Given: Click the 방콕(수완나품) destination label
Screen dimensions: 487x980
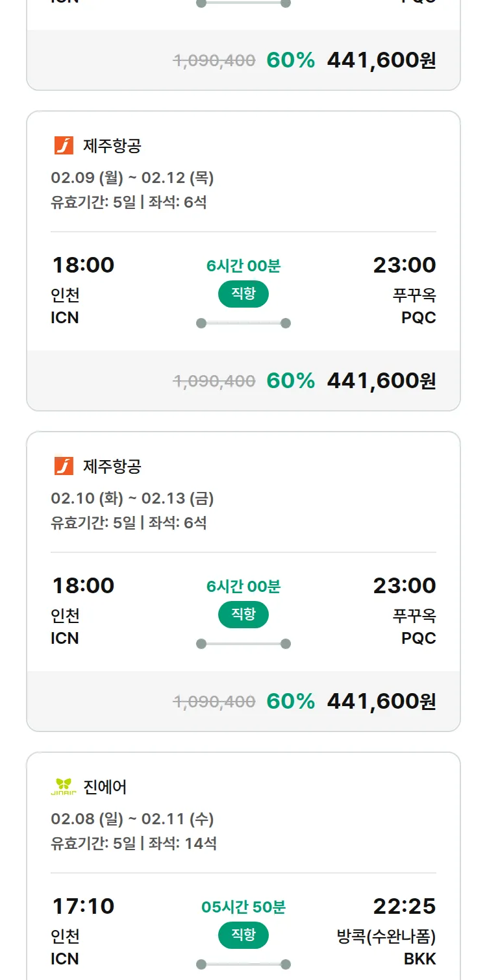Looking at the screenshot, I should (x=386, y=937).
